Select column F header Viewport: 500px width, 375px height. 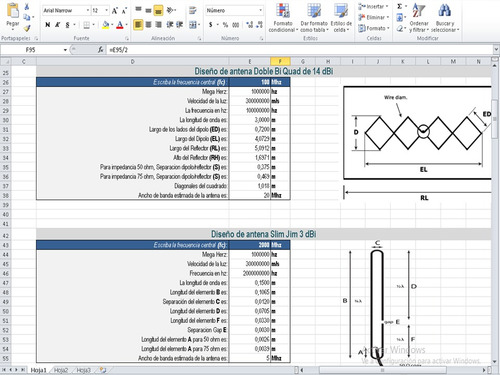coord(280,61)
